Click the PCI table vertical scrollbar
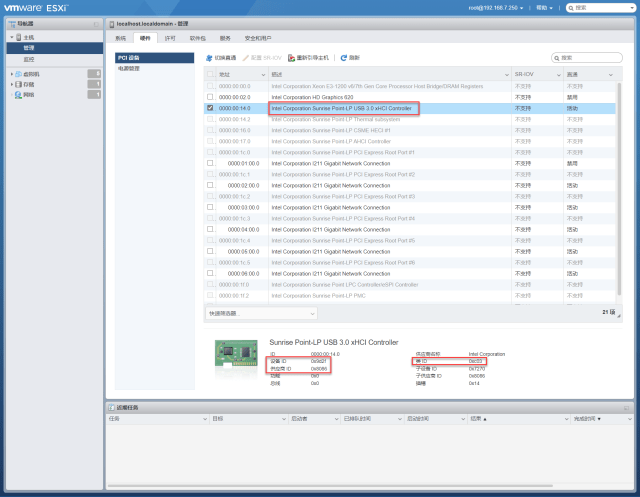Screen dimensions: 640x497 click(619, 189)
